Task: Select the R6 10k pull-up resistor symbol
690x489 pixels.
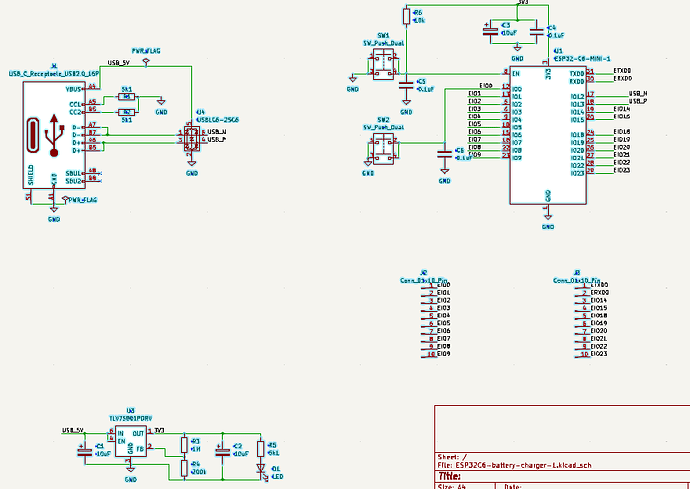Action: [x=407, y=16]
